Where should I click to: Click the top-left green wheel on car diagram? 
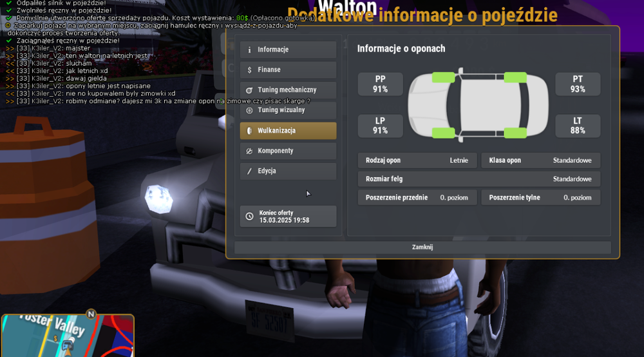click(443, 77)
